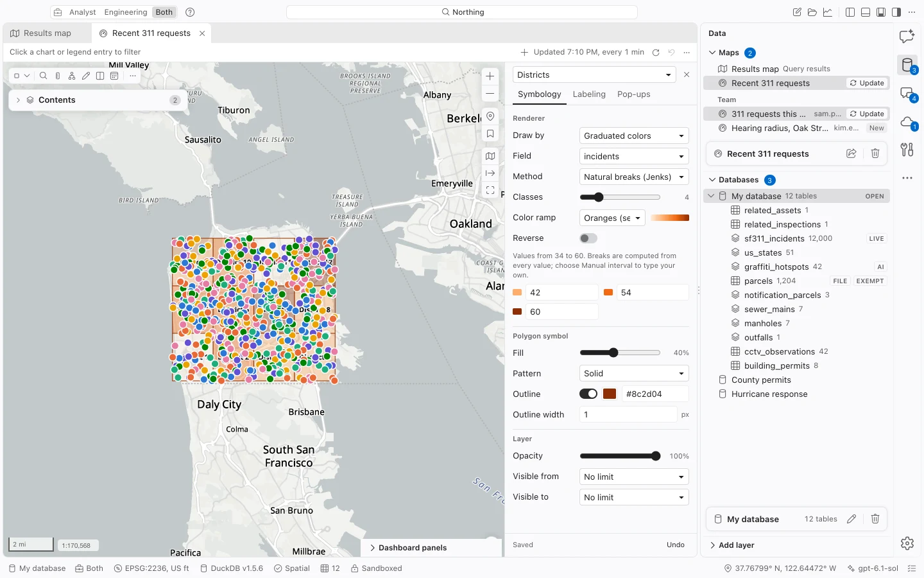Click Update for Recent 311 requests

(867, 83)
